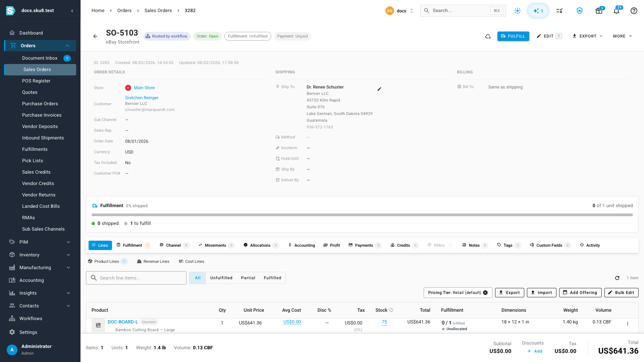Click the SKU8 logo icon

[11, 11]
